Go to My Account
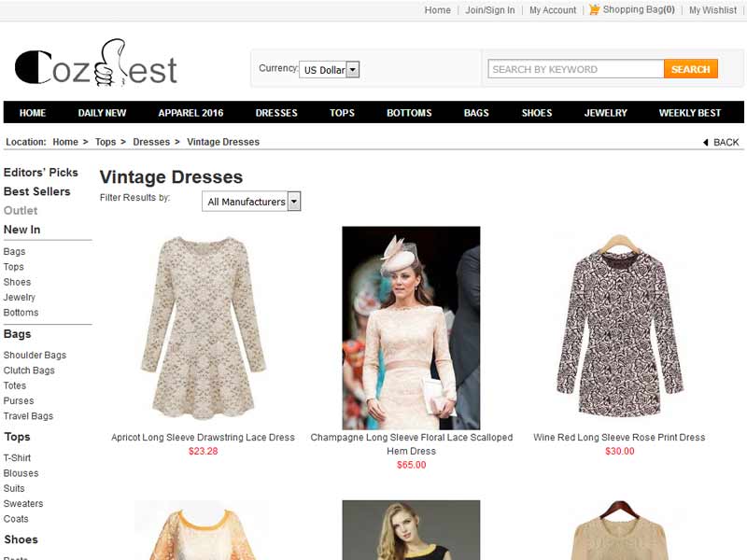This screenshot has height=560, width=747. [553, 10]
